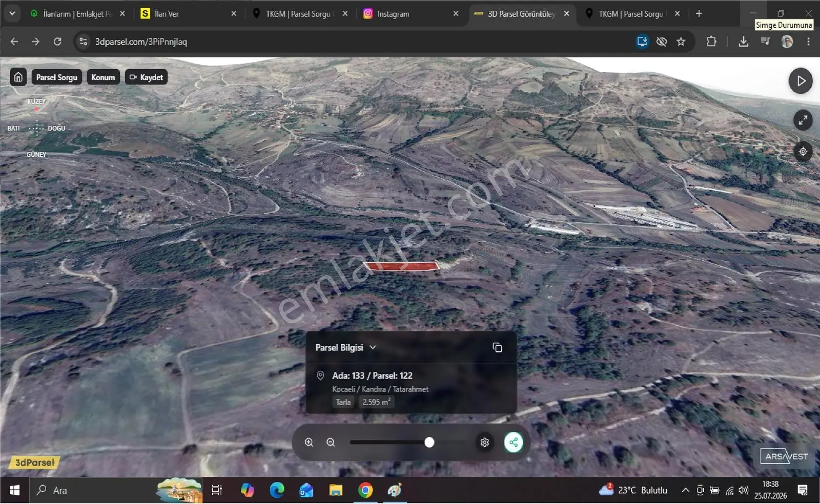Select the red highlighted parcel on the map
Viewport: 820px width, 504px height.
pos(402,266)
